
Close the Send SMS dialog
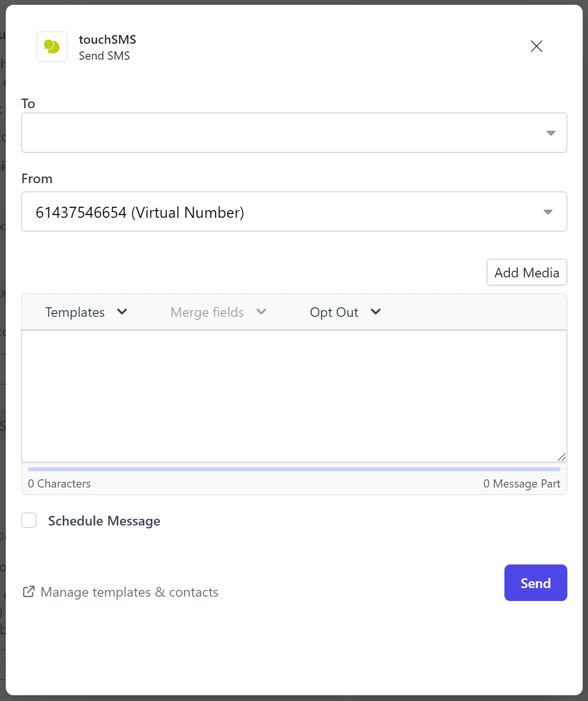pos(536,46)
